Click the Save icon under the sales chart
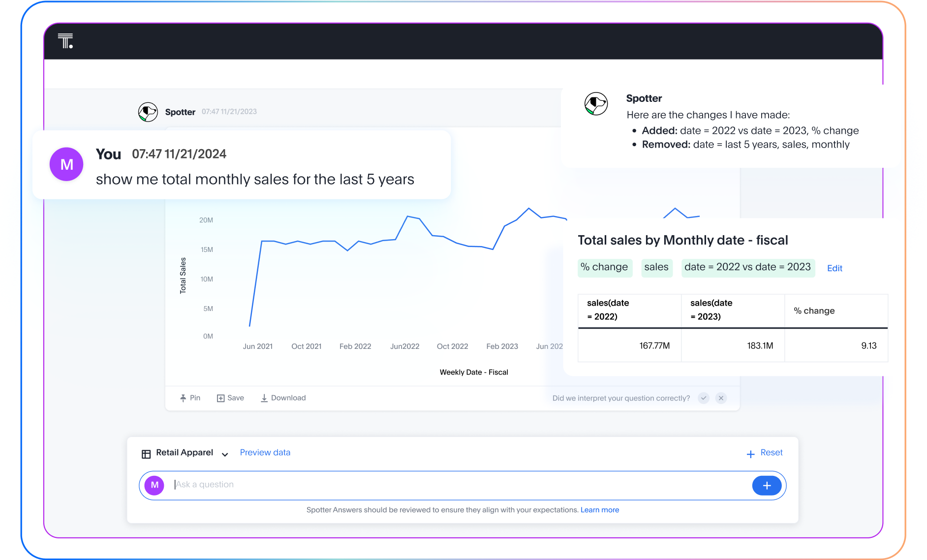The height and width of the screenshot is (560, 927). (x=220, y=398)
